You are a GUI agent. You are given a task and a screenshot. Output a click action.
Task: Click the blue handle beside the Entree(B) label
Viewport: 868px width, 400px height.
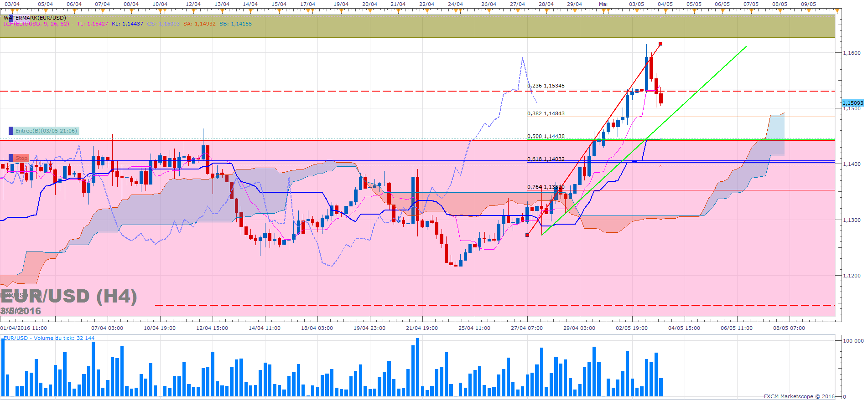[11, 131]
